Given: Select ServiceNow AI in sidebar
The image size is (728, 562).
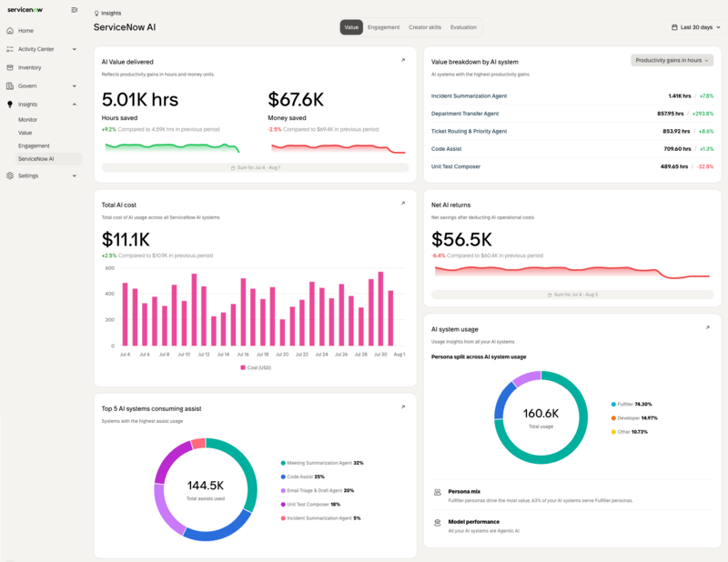Looking at the screenshot, I should point(48,159).
